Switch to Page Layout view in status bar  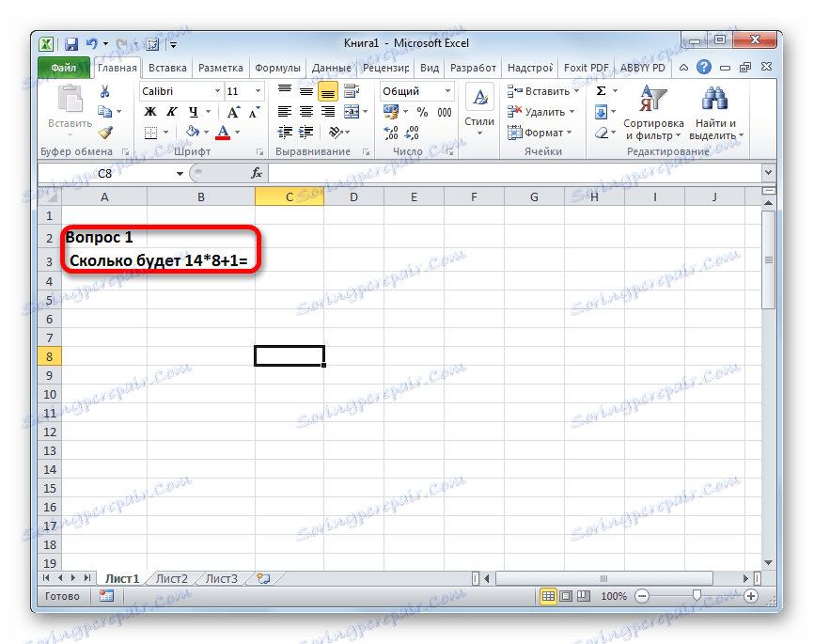click(567, 596)
